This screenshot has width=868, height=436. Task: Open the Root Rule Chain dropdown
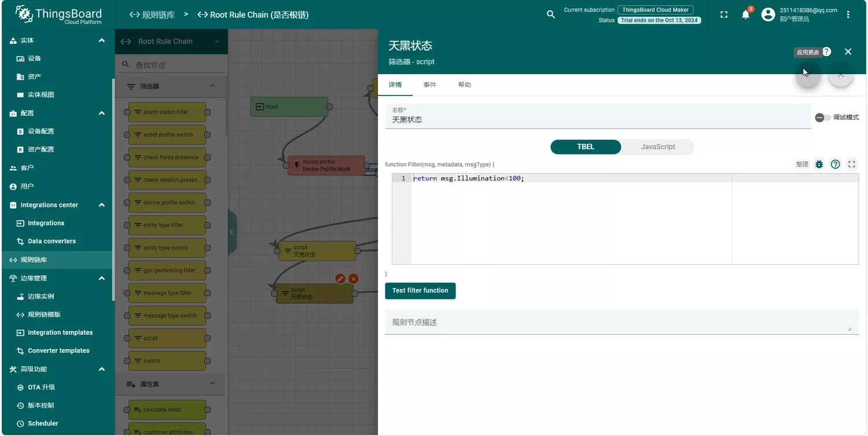(217, 42)
